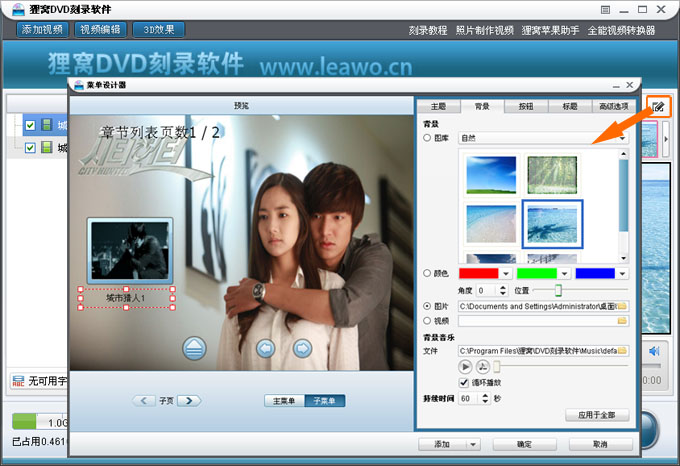Click the 视频编辑 button
Viewport: 680px width, 466px height.
point(101,30)
